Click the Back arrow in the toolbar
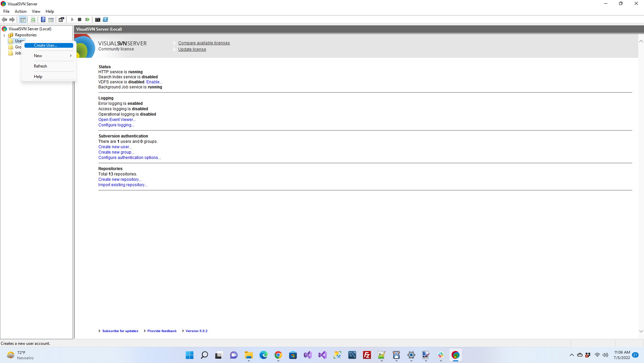 (x=4, y=19)
